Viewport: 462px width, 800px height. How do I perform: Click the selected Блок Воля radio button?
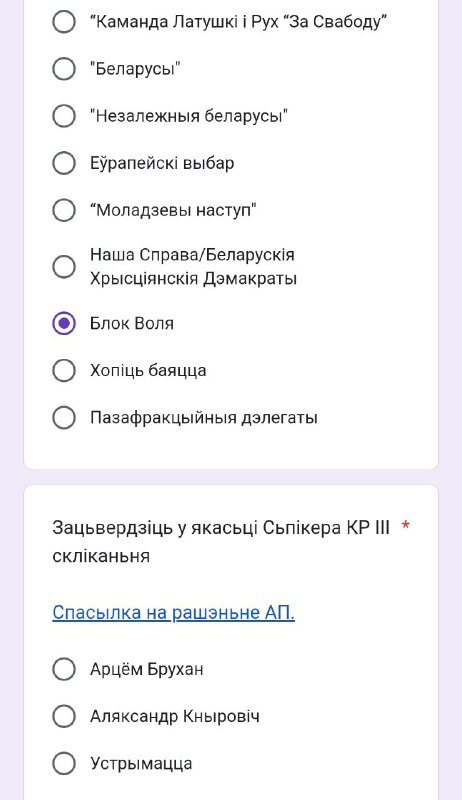64,323
